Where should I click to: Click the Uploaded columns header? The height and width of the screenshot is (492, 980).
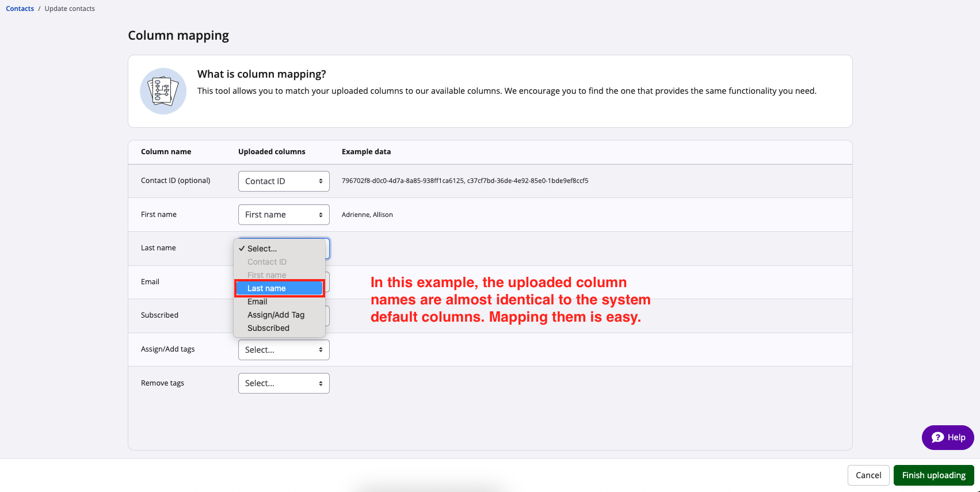click(x=272, y=152)
